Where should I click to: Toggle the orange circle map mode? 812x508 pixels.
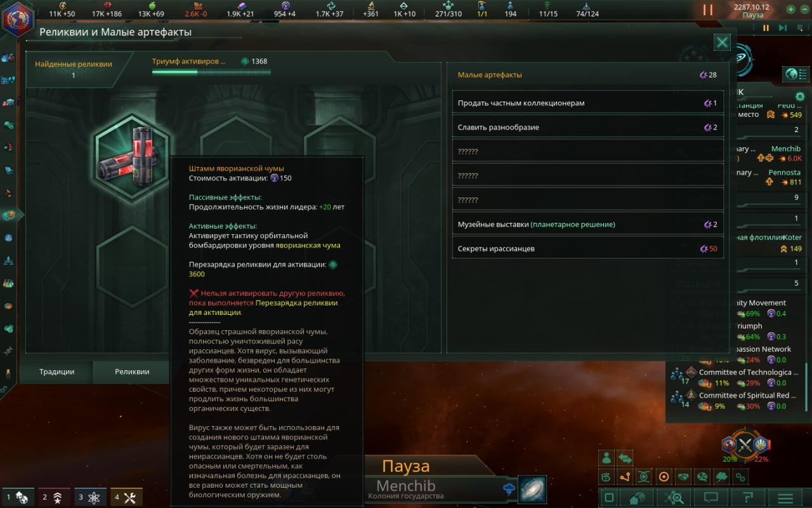(x=664, y=476)
